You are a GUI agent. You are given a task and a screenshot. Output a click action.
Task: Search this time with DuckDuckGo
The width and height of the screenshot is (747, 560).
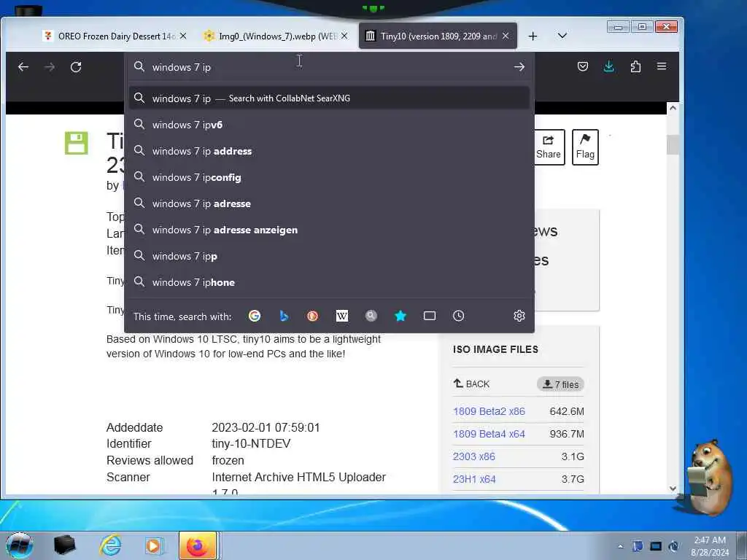point(312,316)
